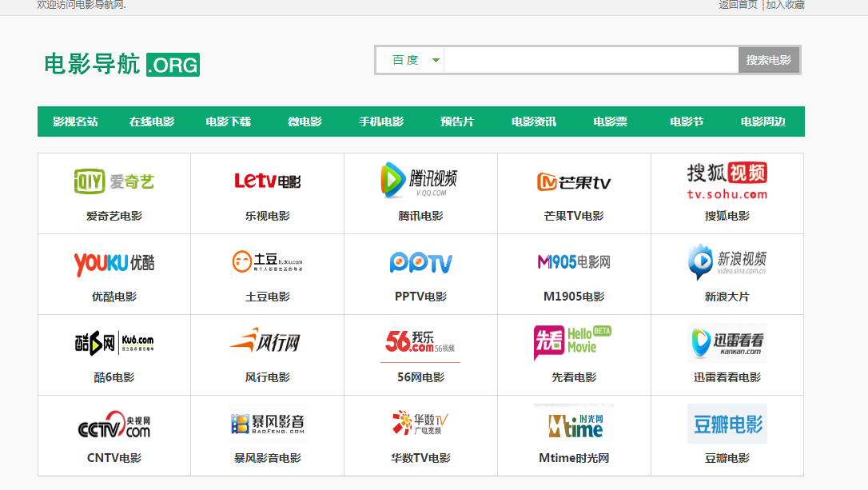Open the Letv logo
This screenshot has width=868, height=490.
click(268, 181)
